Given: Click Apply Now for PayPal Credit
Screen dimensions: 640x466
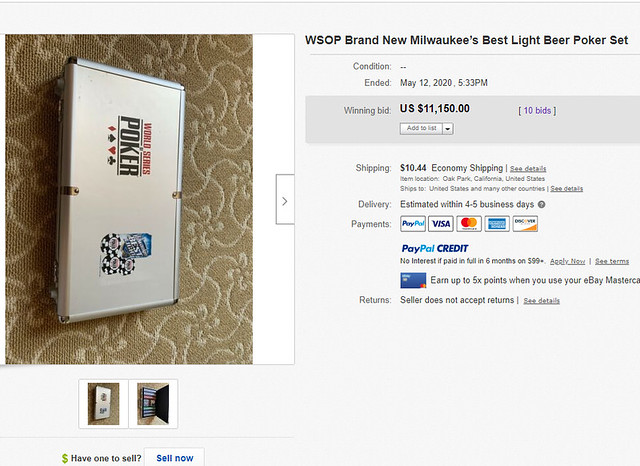Looking at the screenshot, I should click(x=568, y=260).
